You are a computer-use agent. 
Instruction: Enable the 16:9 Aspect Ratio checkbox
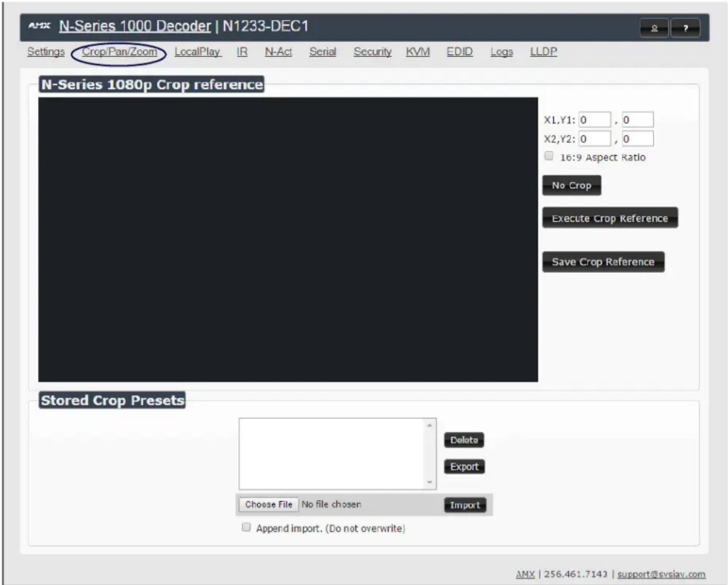coord(549,156)
